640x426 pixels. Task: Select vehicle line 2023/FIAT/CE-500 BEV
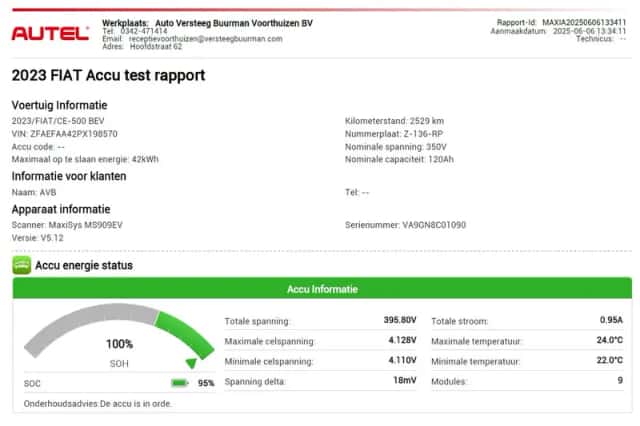(x=58, y=121)
